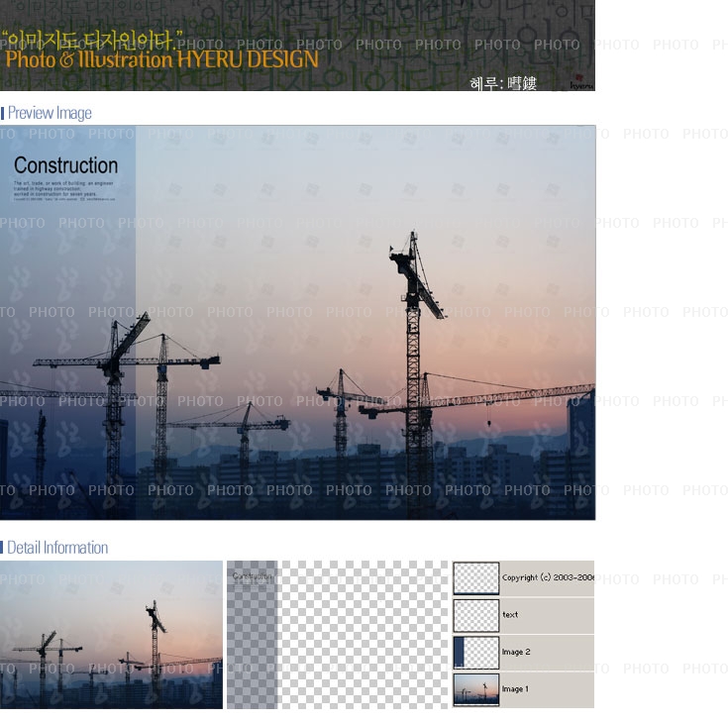Select the layer named Image 1
The width and height of the screenshot is (728, 723).
coord(516,689)
